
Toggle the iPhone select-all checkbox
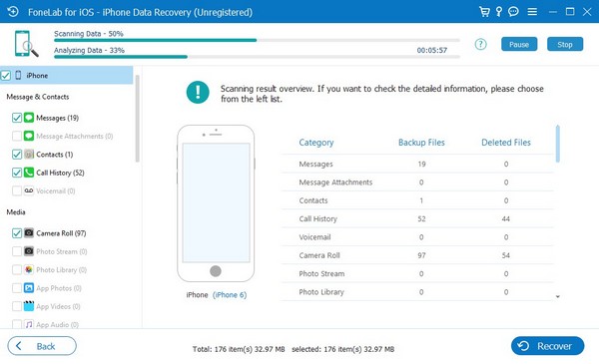pos(6,75)
